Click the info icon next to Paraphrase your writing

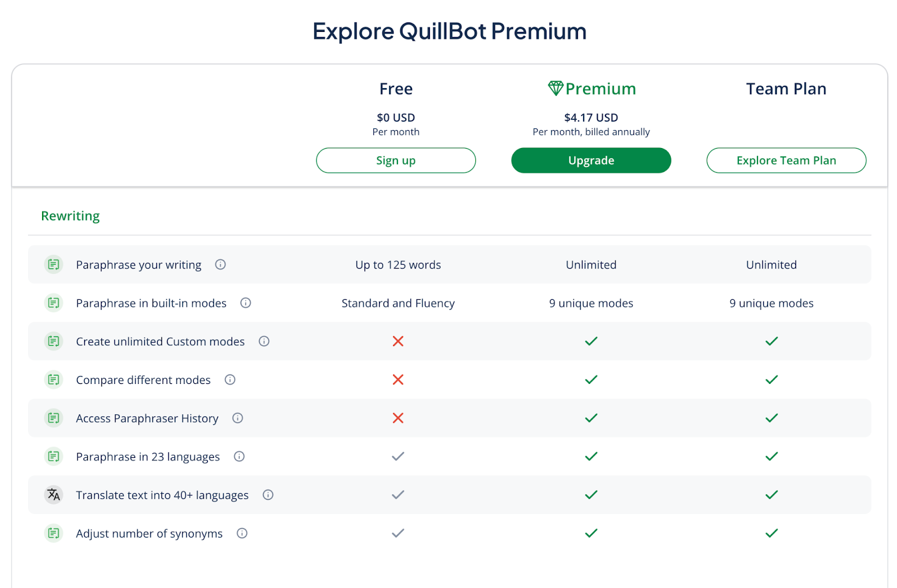[220, 265]
